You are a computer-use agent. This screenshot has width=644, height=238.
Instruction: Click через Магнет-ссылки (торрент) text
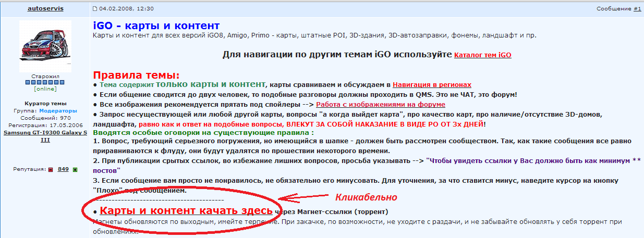click(332, 211)
